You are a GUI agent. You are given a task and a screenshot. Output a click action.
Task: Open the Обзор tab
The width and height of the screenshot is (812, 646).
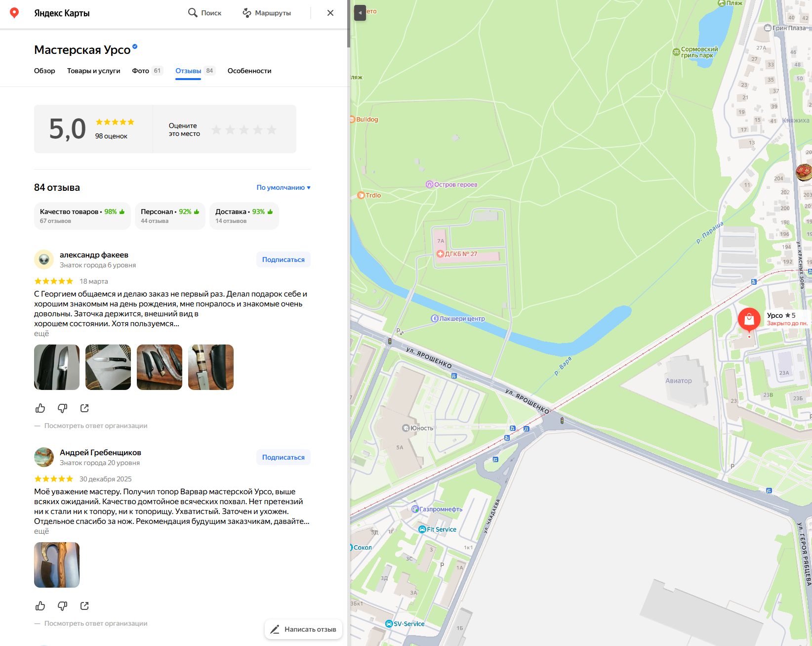[x=44, y=71]
